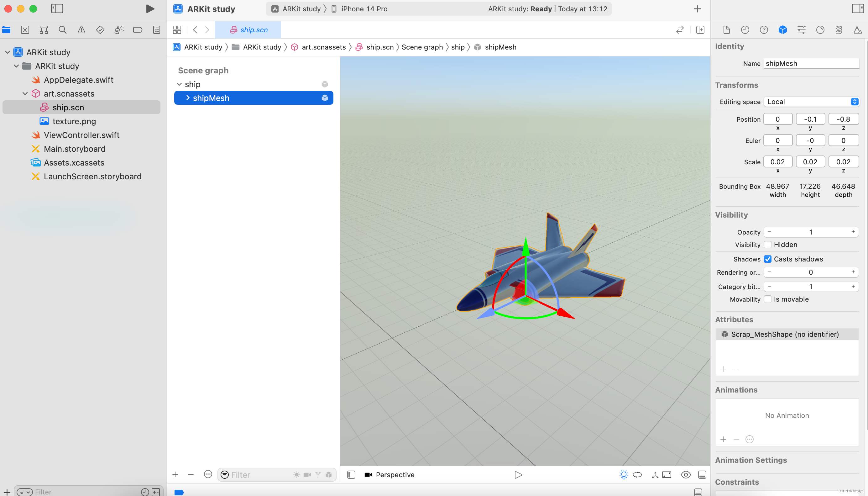Click the display options eye icon
868x496 pixels.
tap(686, 475)
